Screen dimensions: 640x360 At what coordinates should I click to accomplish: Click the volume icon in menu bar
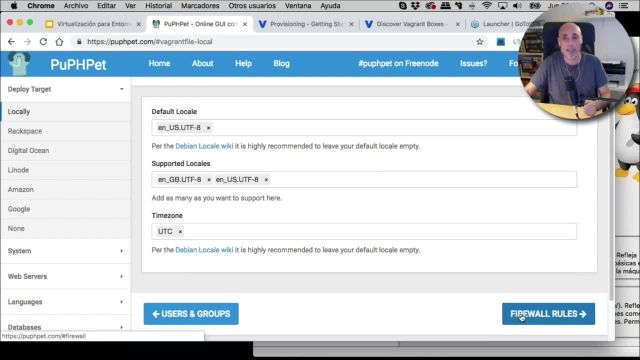[517, 6]
